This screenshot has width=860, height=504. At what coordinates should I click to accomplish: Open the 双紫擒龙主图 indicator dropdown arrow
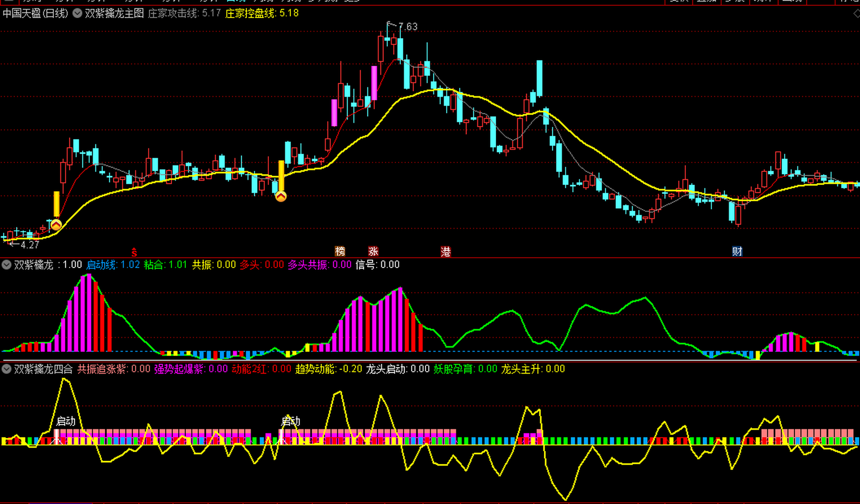point(78,13)
